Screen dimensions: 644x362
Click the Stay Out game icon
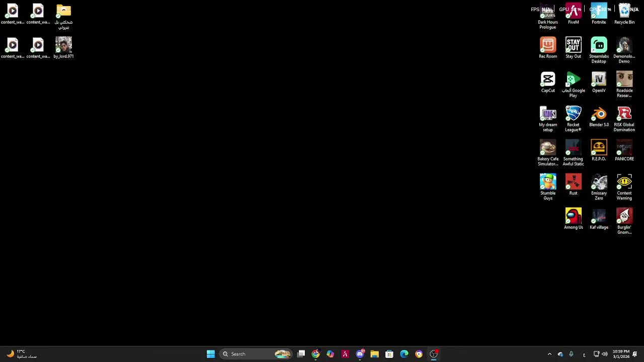point(573,48)
